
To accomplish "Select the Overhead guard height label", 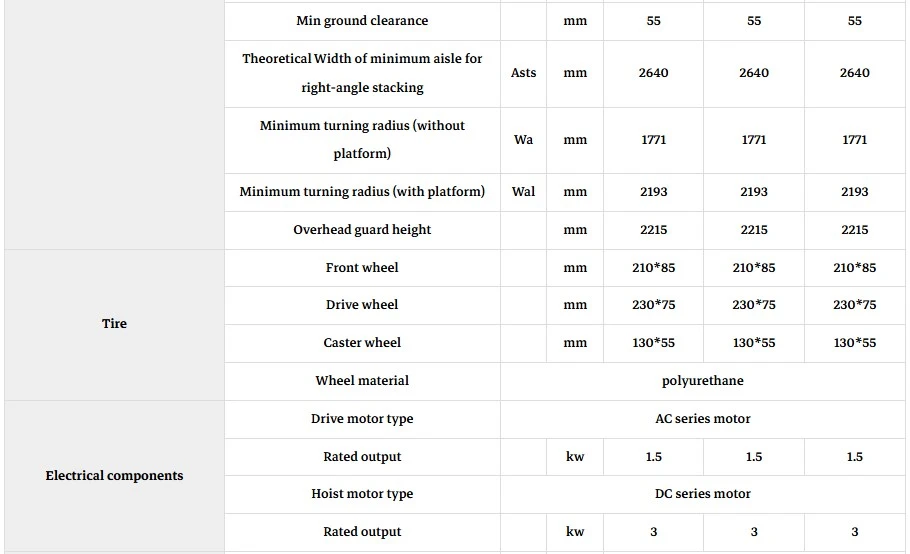I will pyautogui.click(x=362, y=230).
